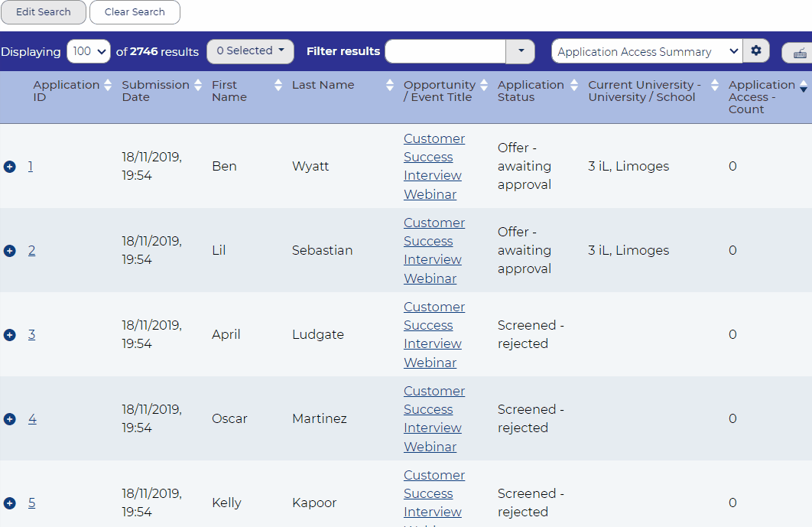Open Lil Sebastian's Customer Success Interview Webinar link
Screen dimensions: 812x527
pos(434,250)
